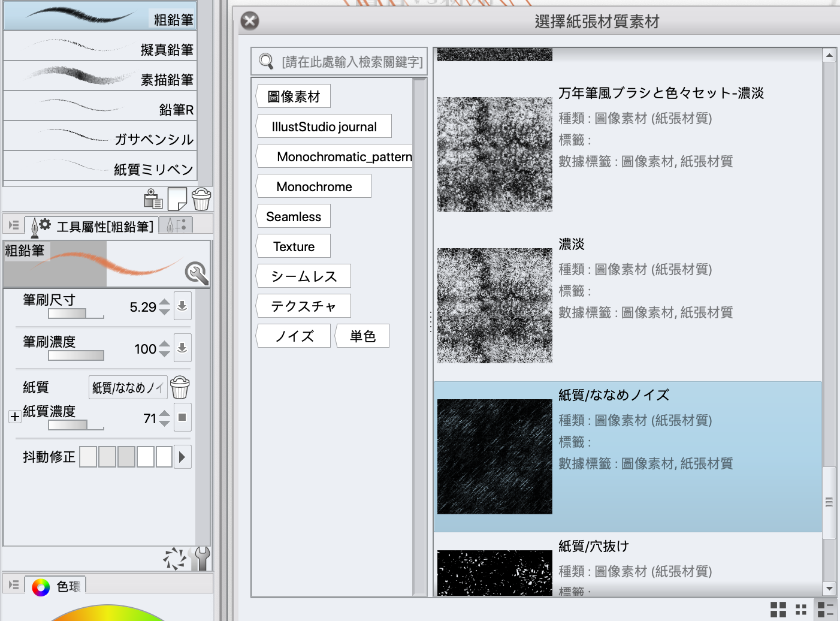Viewport: 840px width, 621px height.
Task: Select the 紙質/ななめノイズ material
Action: click(627, 457)
